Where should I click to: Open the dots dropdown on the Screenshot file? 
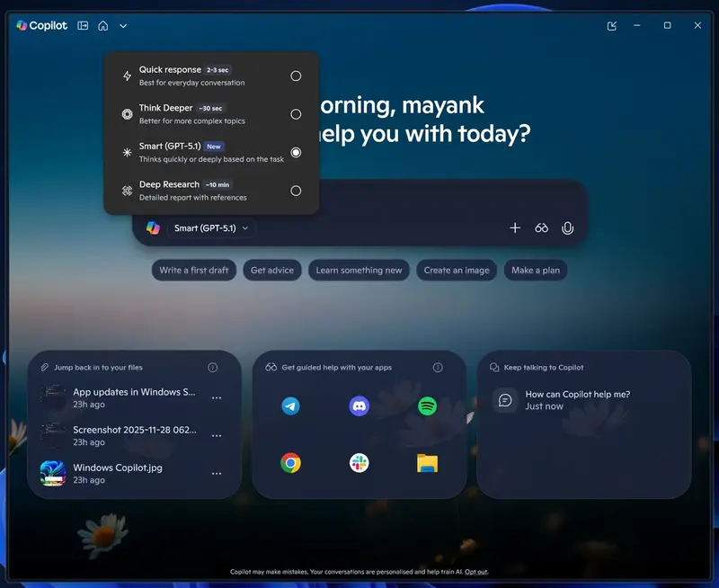coord(217,435)
